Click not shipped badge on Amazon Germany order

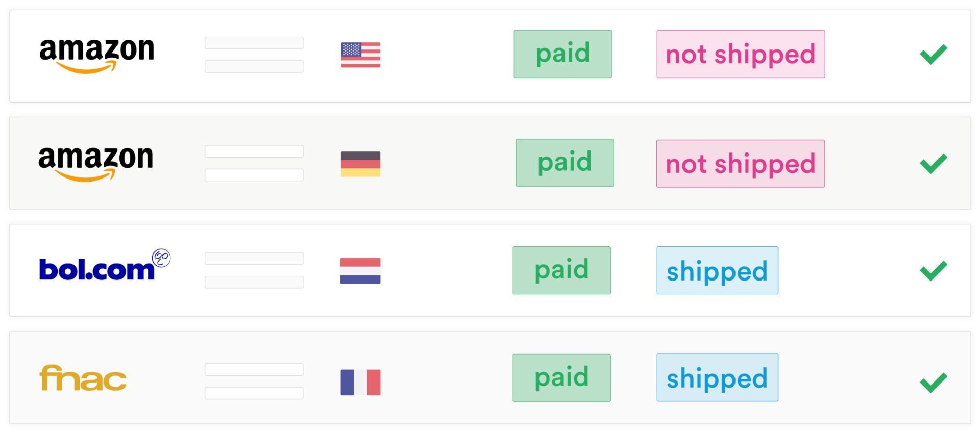coord(741,164)
